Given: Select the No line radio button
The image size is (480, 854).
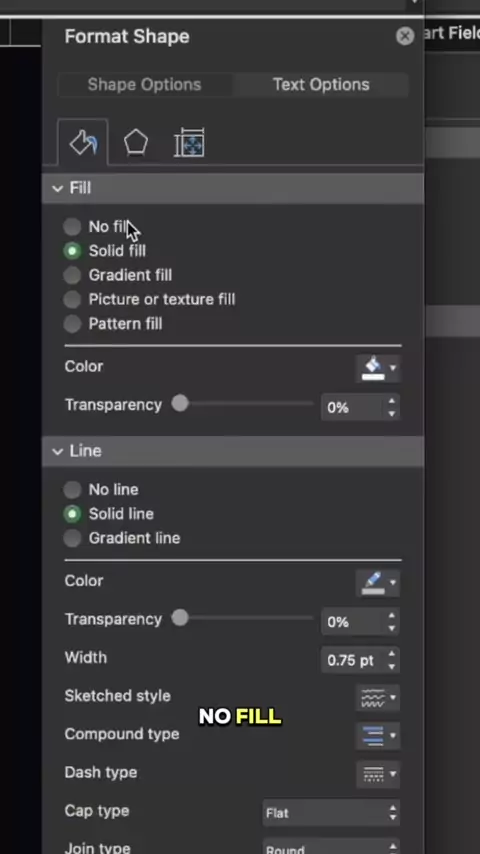Looking at the screenshot, I should (72, 490).
